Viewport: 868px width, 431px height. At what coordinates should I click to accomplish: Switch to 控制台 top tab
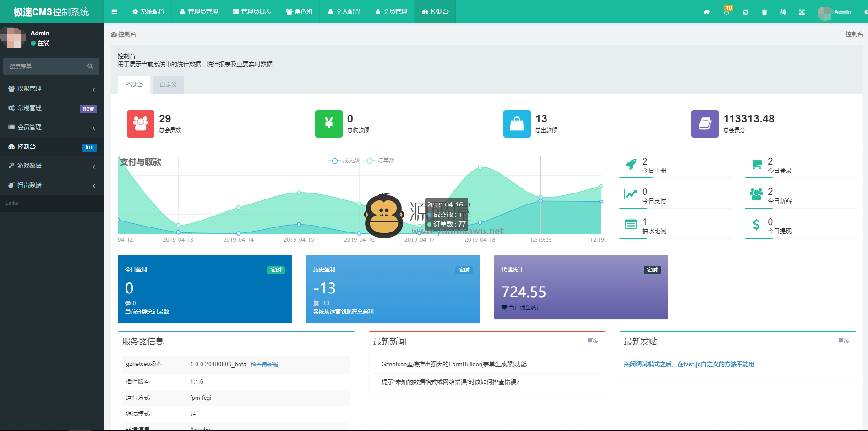click(435, 12)
